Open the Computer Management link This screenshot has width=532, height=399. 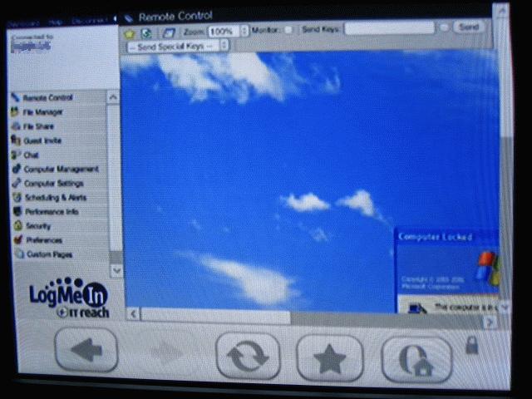62,169
